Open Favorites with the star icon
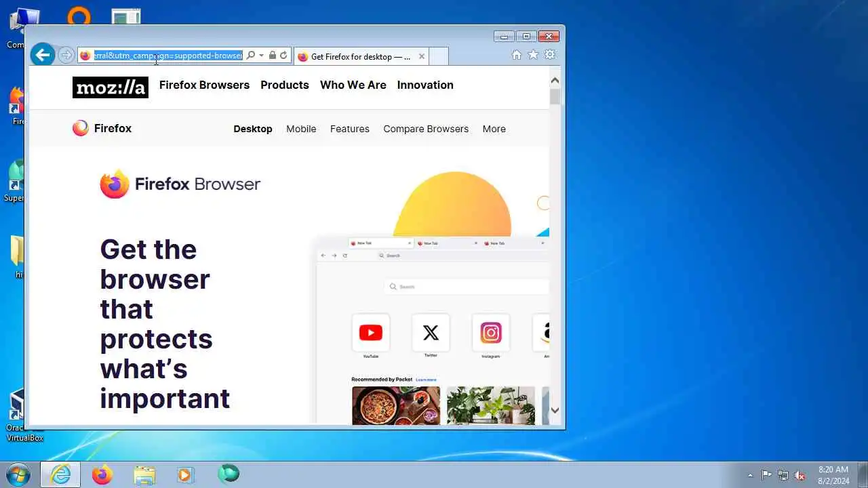 pos(534,55)
